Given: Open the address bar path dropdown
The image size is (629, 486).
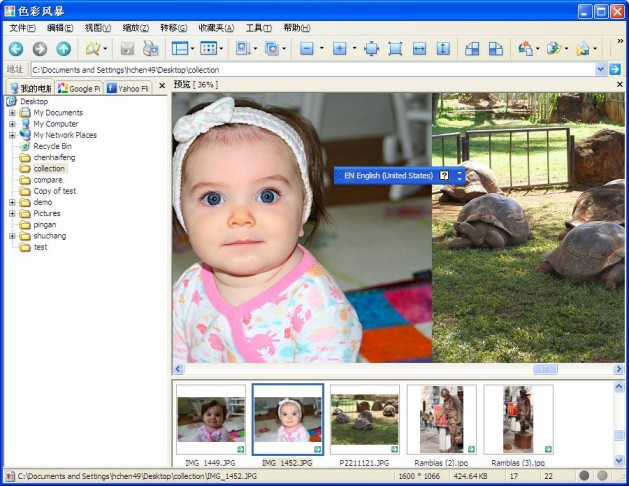Looking at the screenshot, I should (x=601, y=70).
